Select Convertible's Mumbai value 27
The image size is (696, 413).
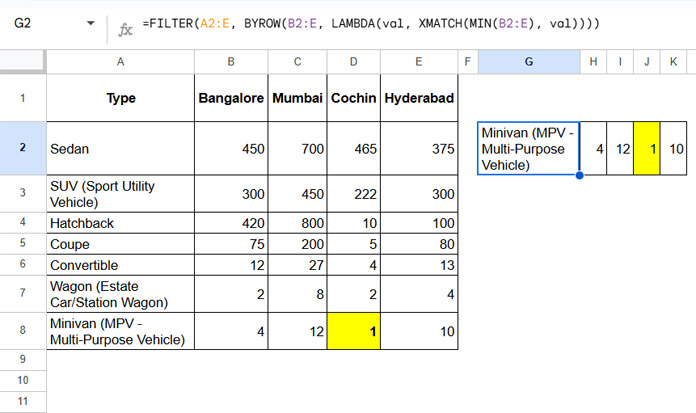(297, 264)
